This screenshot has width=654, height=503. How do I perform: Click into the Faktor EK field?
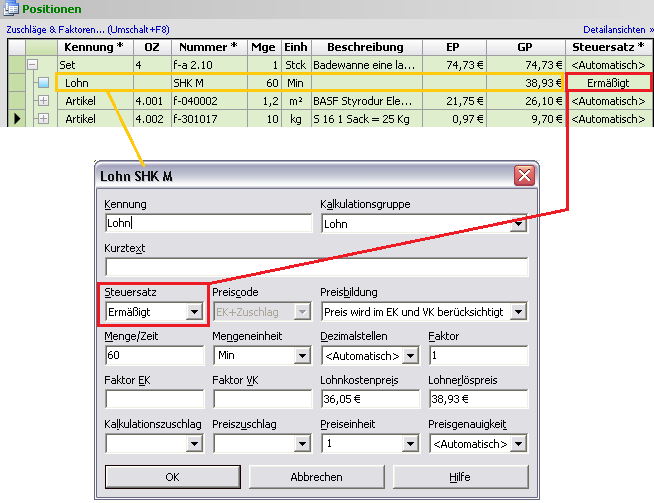point(154,399)
